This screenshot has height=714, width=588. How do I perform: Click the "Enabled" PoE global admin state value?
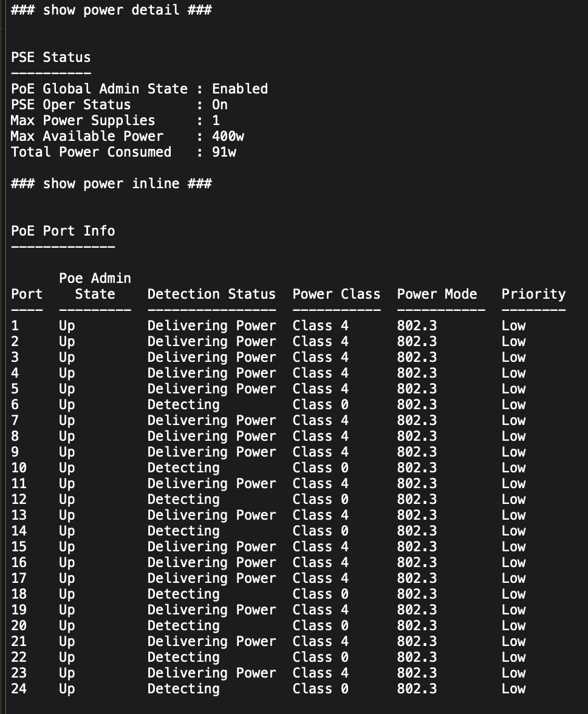point(239,89)
